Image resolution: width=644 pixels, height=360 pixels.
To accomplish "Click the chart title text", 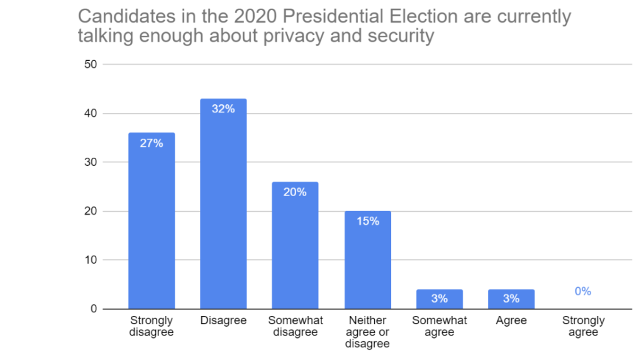I will (324, 26).
